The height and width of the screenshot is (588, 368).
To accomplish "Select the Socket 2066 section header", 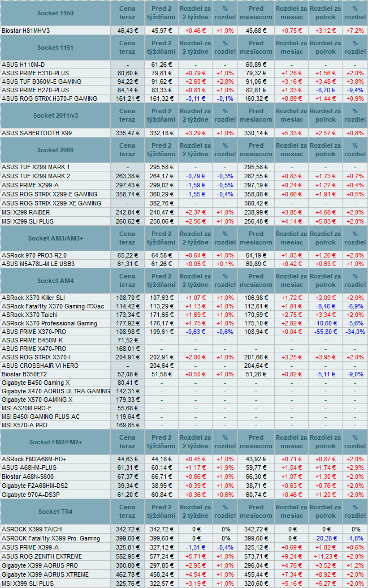I will pyautogui.click(x=55, y=150).
